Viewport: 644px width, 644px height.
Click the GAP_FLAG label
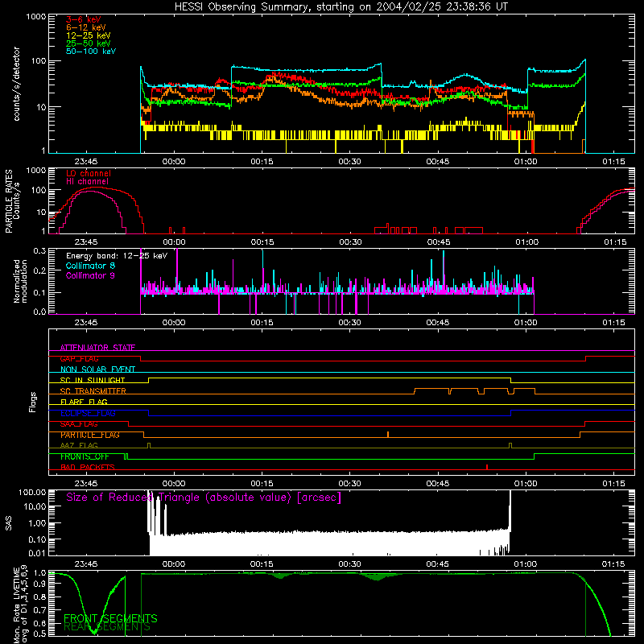[x=79, y=358]
